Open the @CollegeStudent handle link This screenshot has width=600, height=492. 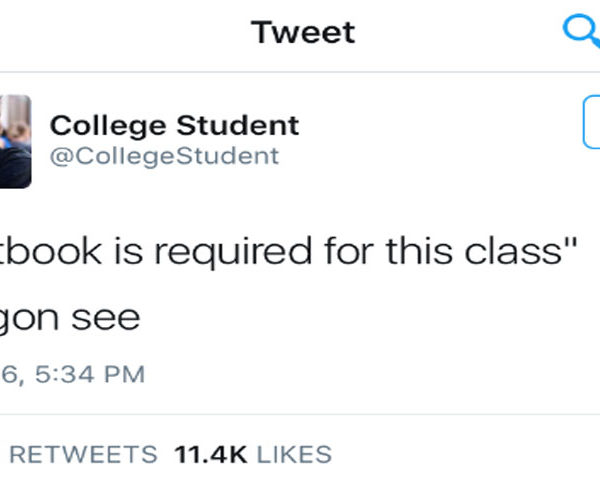(164, 156)
